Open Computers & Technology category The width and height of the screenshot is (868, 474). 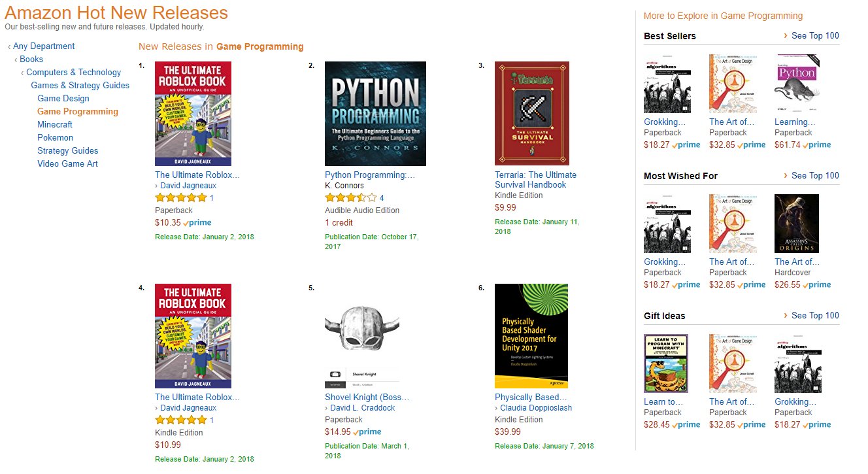pos(73,73)
